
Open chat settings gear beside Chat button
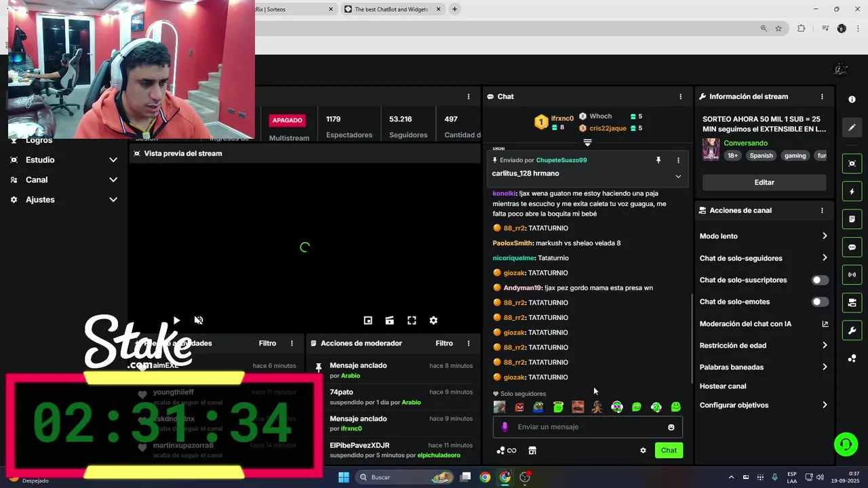pyautogui.click(x=643, y=450)
